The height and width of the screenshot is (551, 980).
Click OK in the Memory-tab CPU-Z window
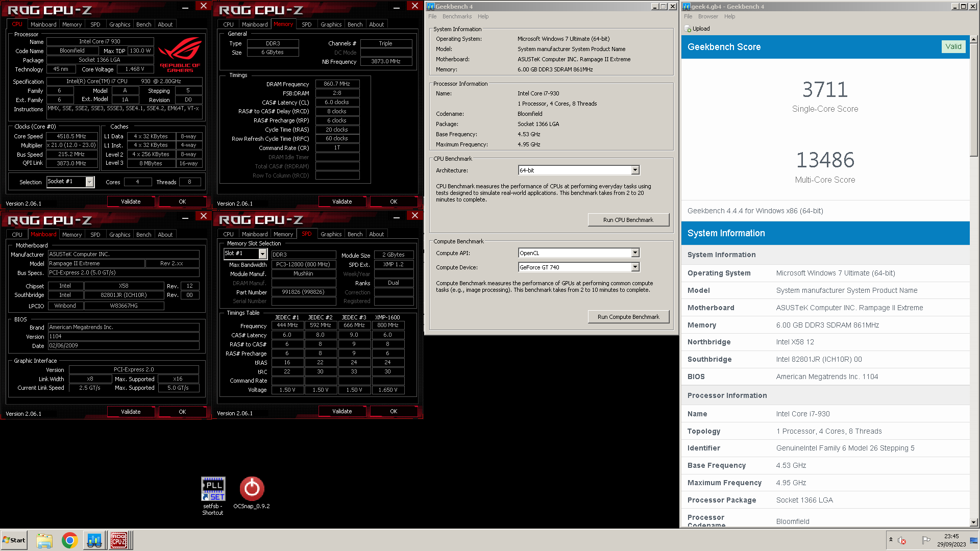(x=394, y=202)
